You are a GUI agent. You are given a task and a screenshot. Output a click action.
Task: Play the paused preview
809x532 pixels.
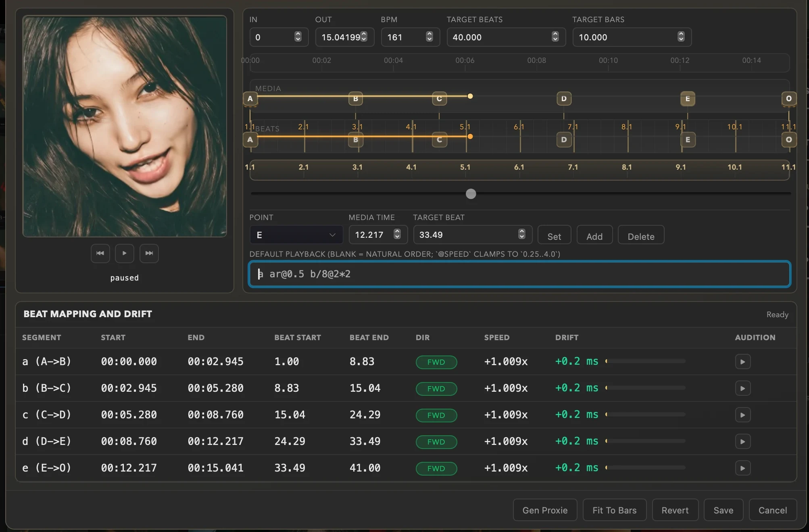125,253
